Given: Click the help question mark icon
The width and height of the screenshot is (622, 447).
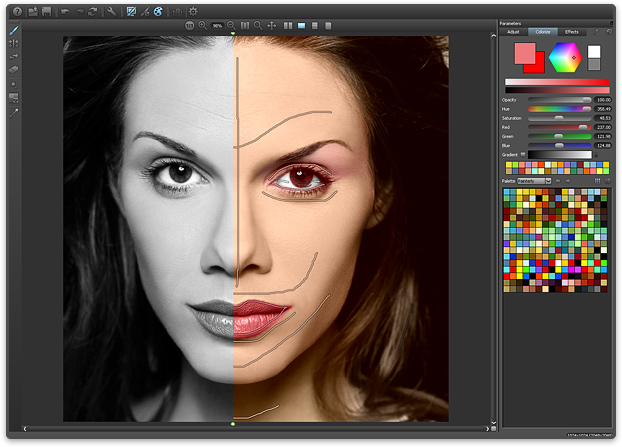Looking at the screenshot, I should coord(17,11).
